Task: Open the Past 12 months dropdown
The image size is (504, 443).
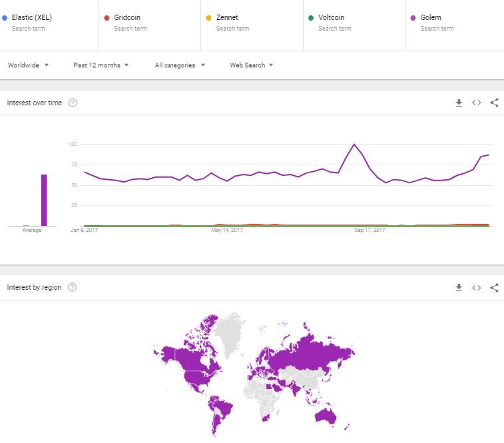Action: (x=101, y=65)
